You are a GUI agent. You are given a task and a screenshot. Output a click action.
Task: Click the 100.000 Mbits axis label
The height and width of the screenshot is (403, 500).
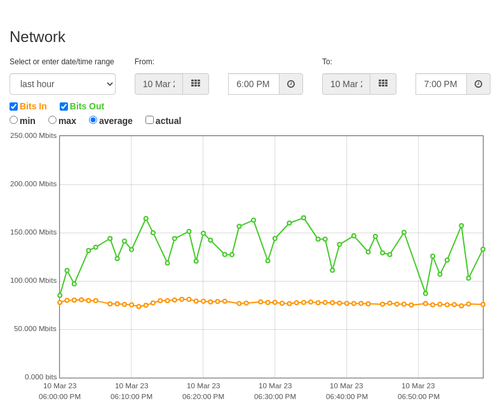pos(33,281)
